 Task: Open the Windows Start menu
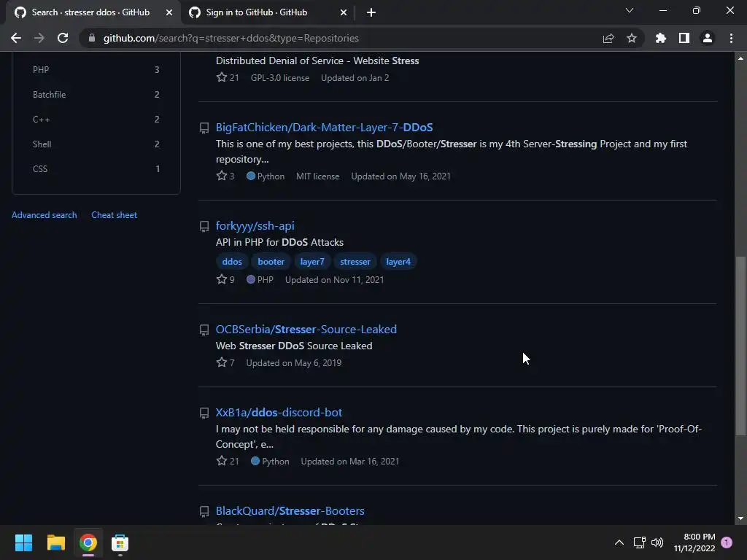point(23,542)
